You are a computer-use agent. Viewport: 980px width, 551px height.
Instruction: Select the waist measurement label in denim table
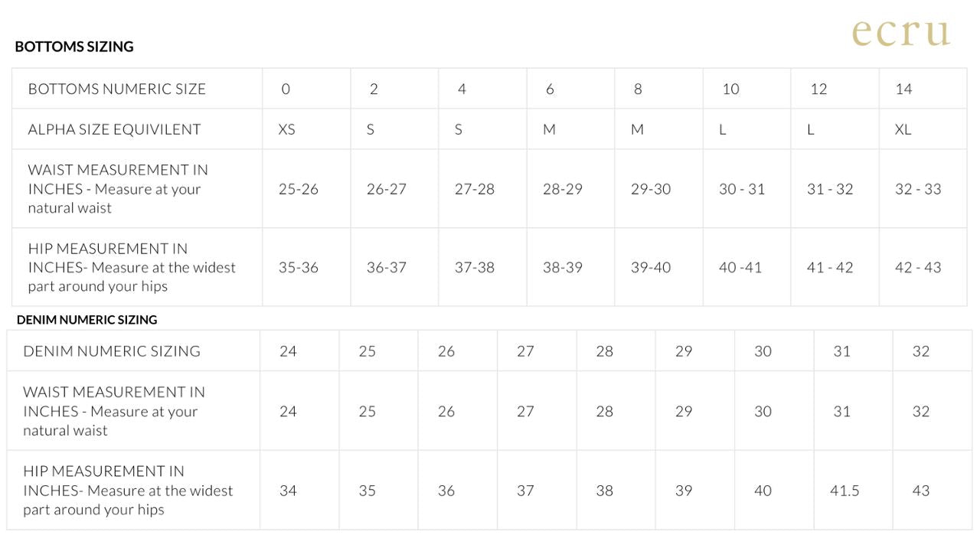114,411
